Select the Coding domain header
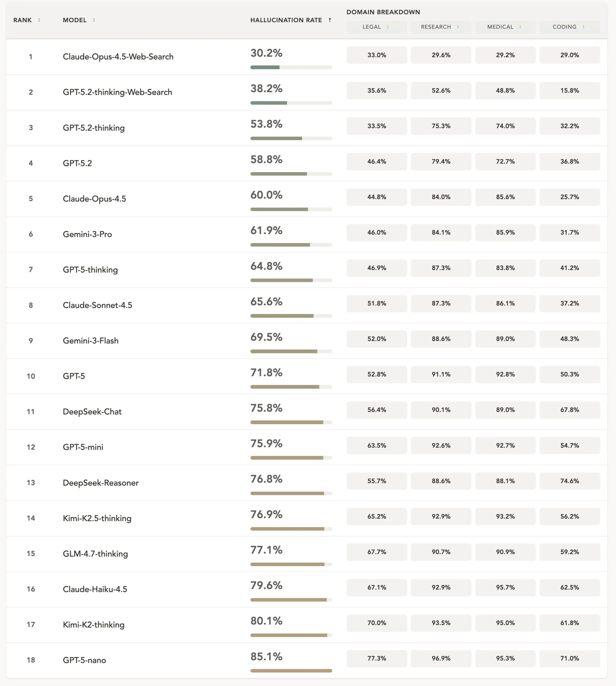The image size is (616, 686). point(564,27)
